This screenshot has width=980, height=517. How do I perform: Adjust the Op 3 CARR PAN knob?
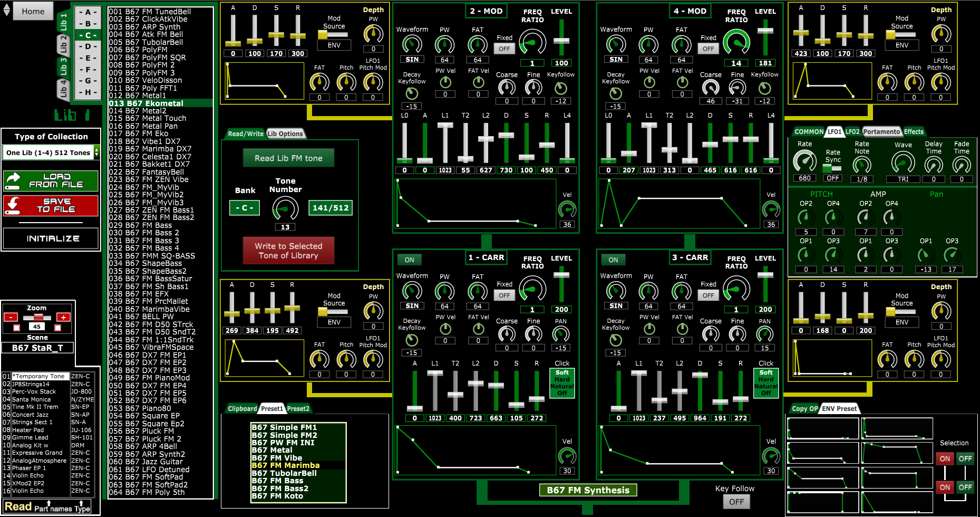pos(765,334)
